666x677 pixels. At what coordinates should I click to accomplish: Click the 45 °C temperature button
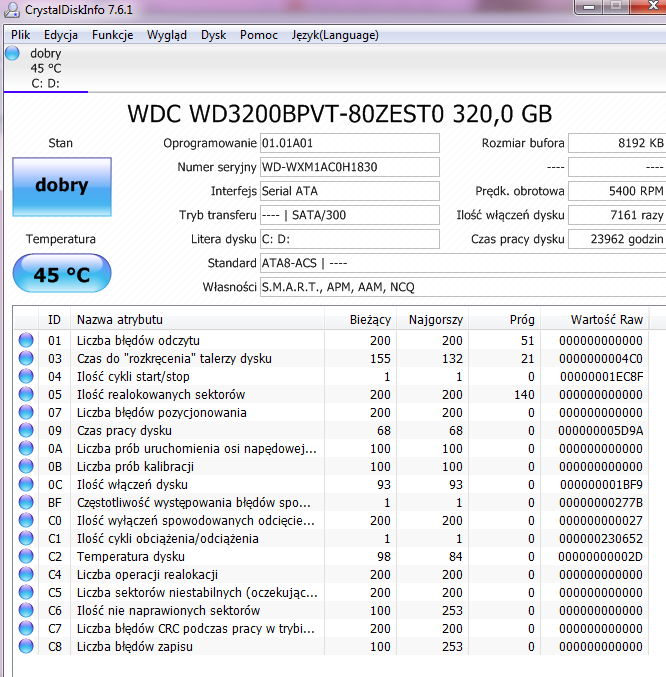(x=62, y=273)
